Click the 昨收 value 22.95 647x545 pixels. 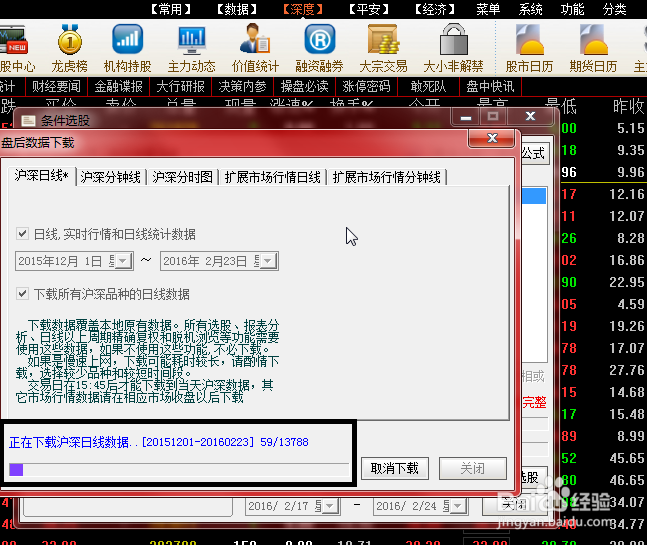coord(627,282)
